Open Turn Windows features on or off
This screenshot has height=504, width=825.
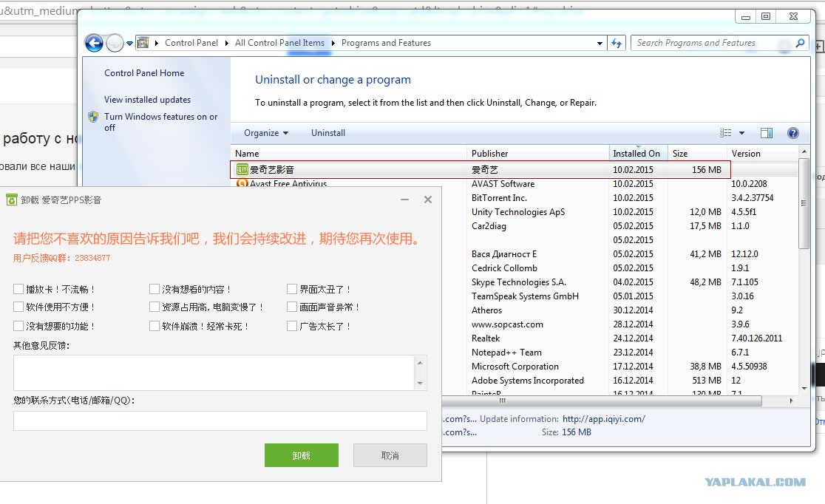coord(160,122)
